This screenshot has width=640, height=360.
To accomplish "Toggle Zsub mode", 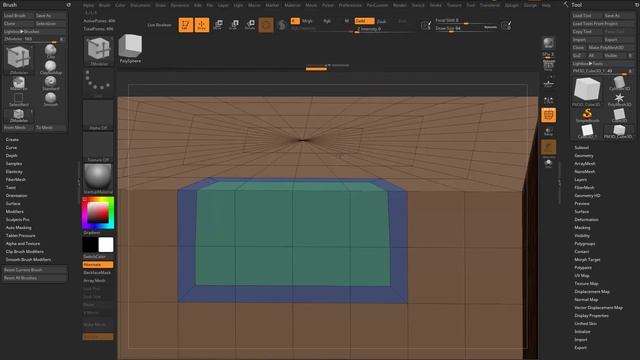I will click(381, 21).
